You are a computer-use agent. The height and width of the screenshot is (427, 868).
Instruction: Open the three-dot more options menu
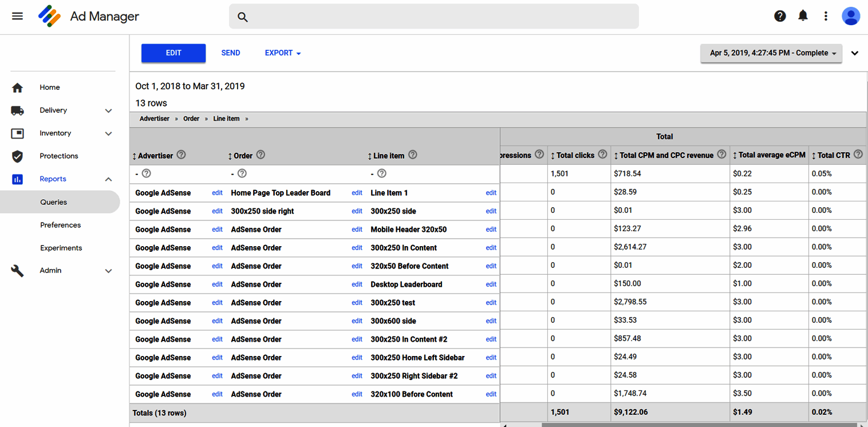tap(826, 16)
